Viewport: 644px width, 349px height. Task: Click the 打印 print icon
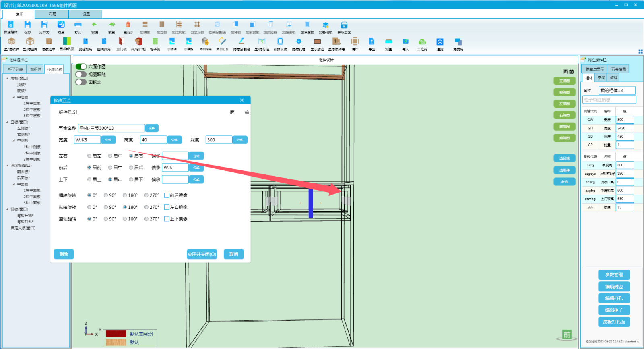78,25
